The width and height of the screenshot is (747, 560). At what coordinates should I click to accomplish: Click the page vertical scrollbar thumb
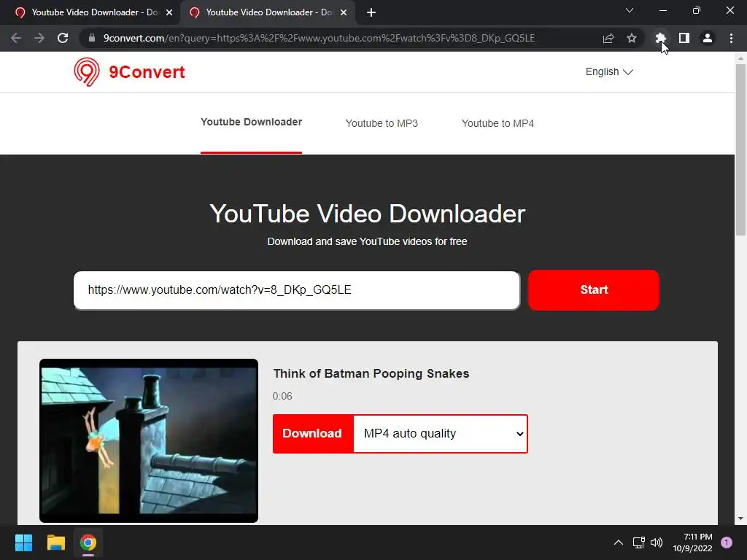pos(740,149)
